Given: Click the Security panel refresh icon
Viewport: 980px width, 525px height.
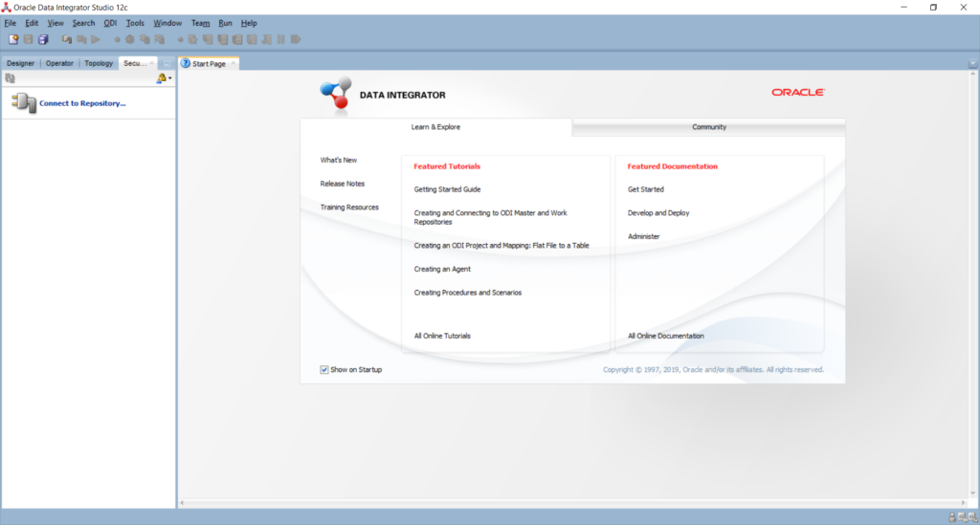Looking at the screenshot, I should (x=10, y=78).
